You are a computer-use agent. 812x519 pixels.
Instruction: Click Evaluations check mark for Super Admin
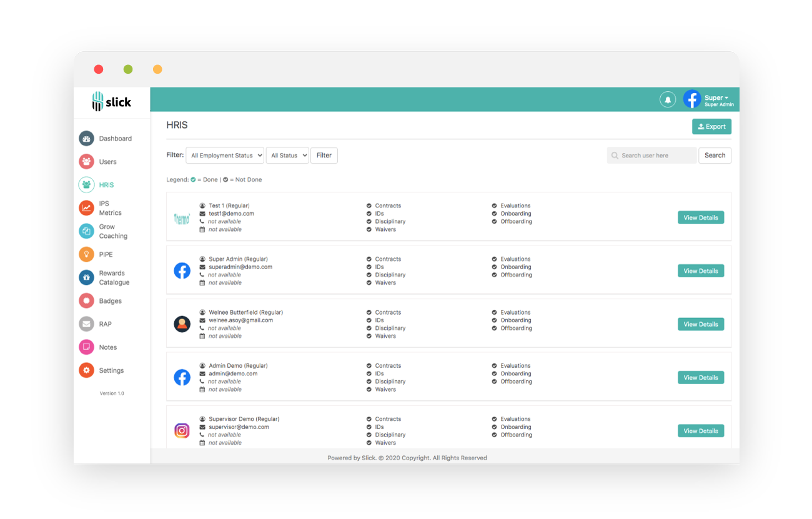tap(495, 259)
